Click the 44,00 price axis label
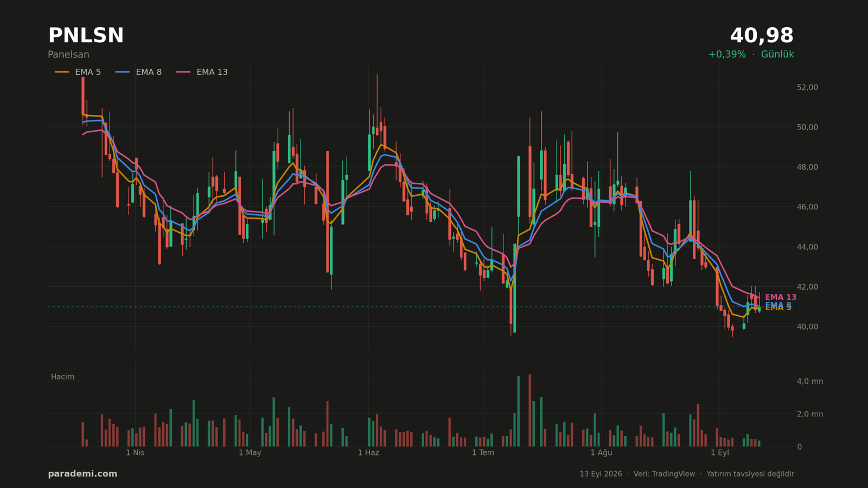 click(x=807, y=247)
